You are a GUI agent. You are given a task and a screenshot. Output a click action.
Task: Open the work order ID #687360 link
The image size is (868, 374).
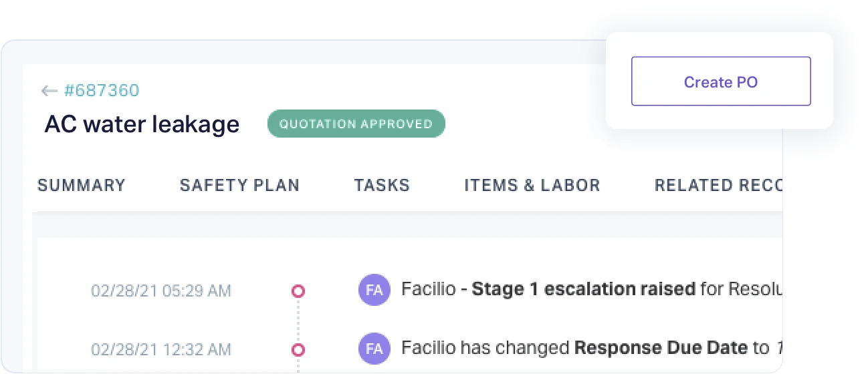point(102,91)
